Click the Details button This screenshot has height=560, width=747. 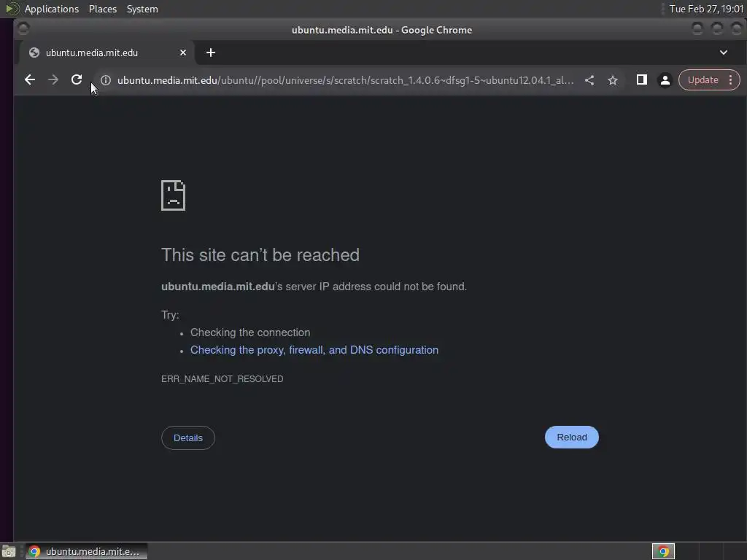click(188, 438)
